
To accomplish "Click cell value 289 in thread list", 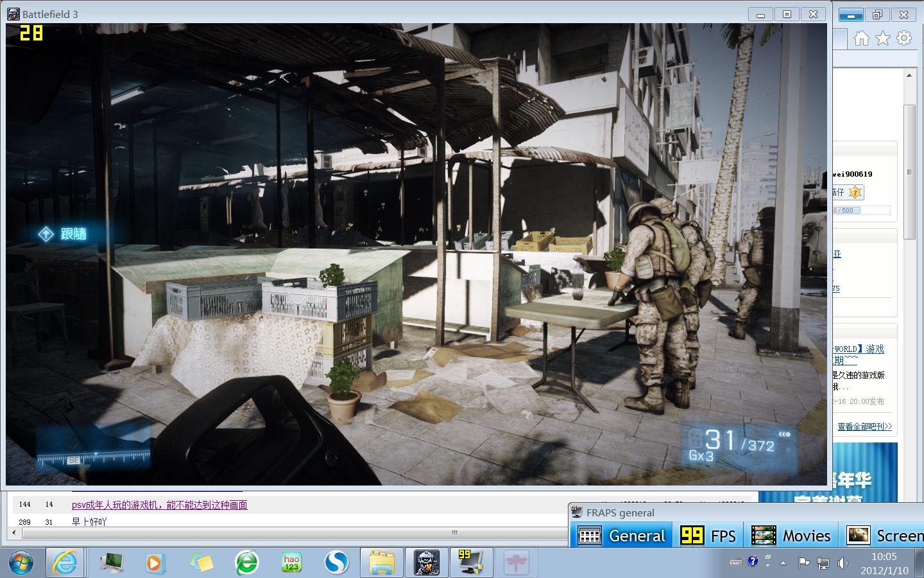I will pos(24,521).
